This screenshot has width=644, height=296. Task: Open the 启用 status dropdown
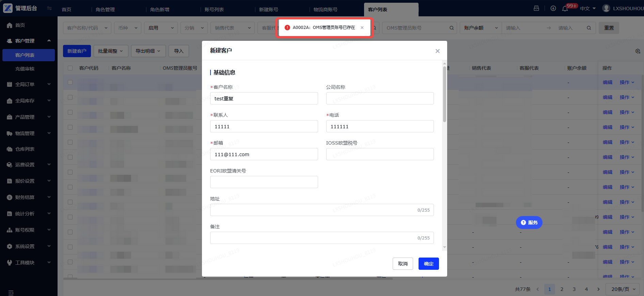coord(161,28)
